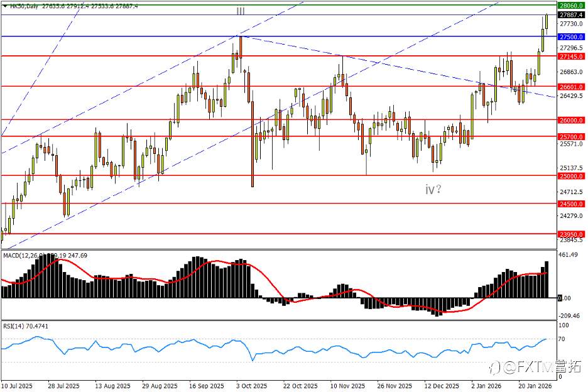Click the 13 Aug 2025 date label
Image resolution: width=588 pixels, height=392 pixels.
coord(112,386)
